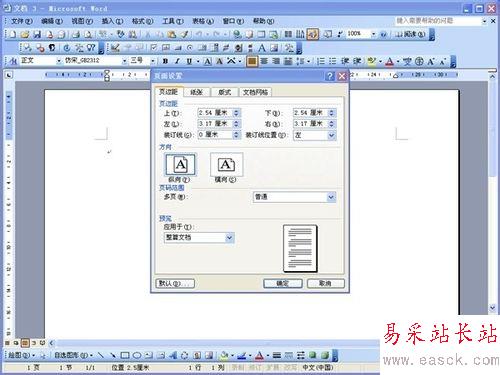Select Portrait (纵向) orientation
This screenshot has width=500, height=375.
180,165
